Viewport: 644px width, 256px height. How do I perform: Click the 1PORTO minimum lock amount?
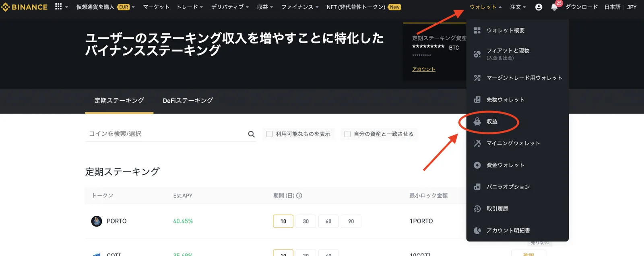pos(421,221)
